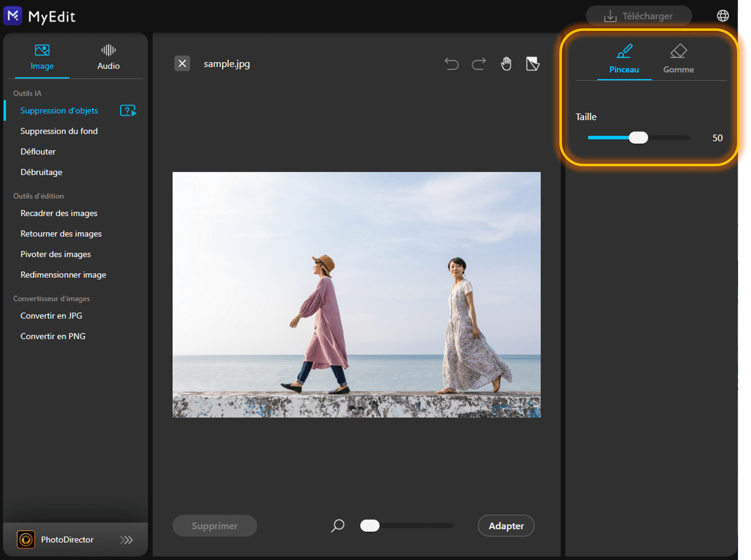The height and width of the screenshot is (560, 751).
Task: Activate the hand pan tool
Action: click(506, 64)
